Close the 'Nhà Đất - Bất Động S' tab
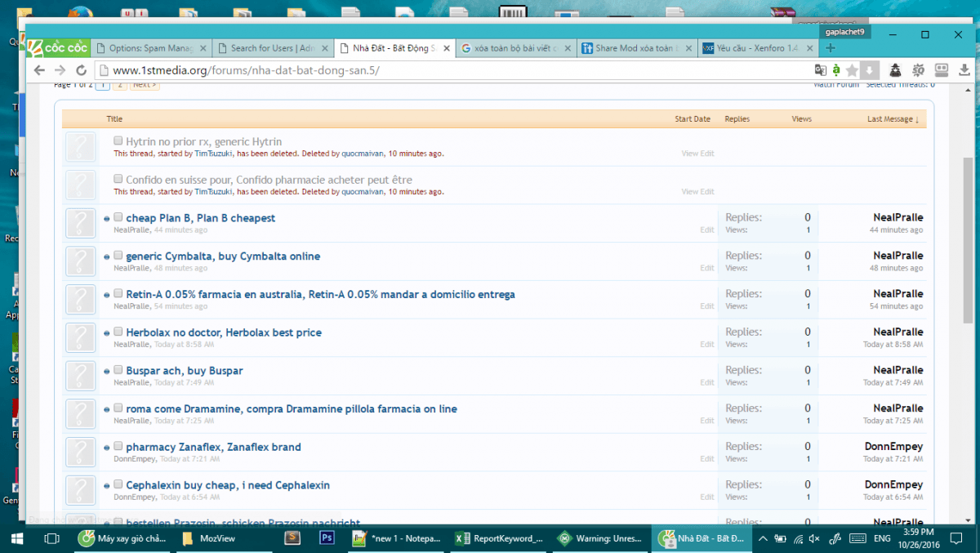Image resolution: width=980 pixels, height=553 pixels. [x=446, y=48]
